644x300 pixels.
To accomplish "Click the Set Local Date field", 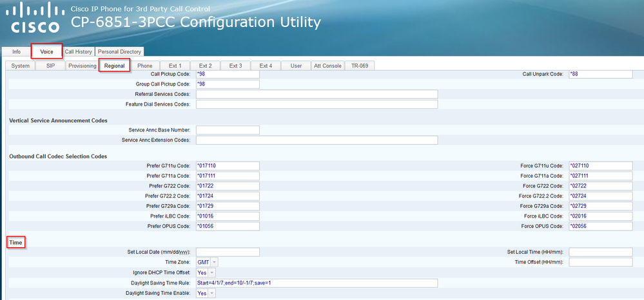I will tap(228, 252).
